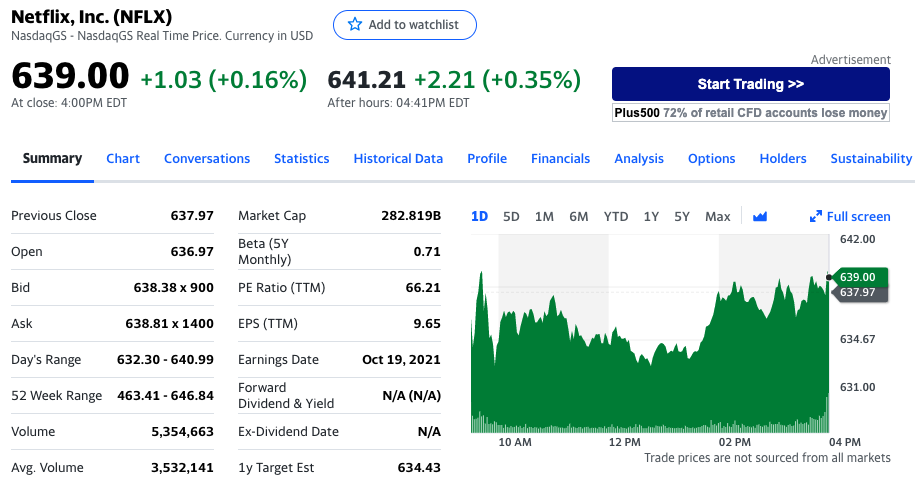Click the Market Cap value 282.819B
This screenshot has height=484, width=915.
pyautogui.click(x=411, y=215)
